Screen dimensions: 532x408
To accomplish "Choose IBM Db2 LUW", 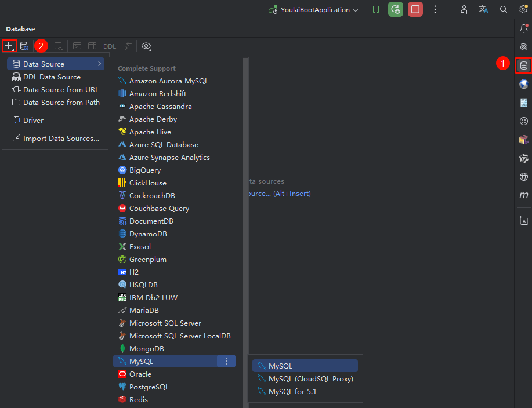I will tap(175, 297).
